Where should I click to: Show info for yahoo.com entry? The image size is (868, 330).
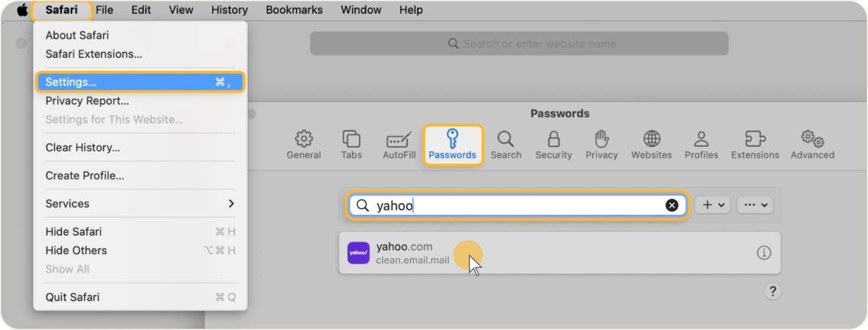coord(764,253)
